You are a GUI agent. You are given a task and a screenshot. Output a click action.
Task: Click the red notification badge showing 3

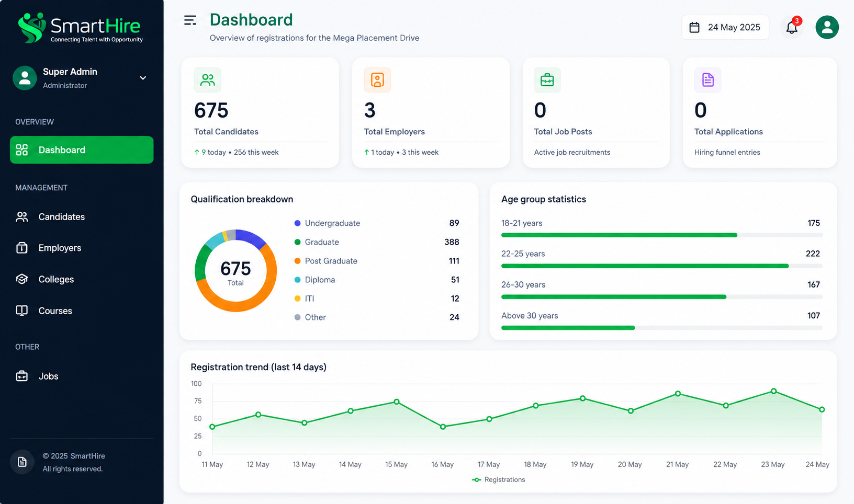[x=796, y=21]
